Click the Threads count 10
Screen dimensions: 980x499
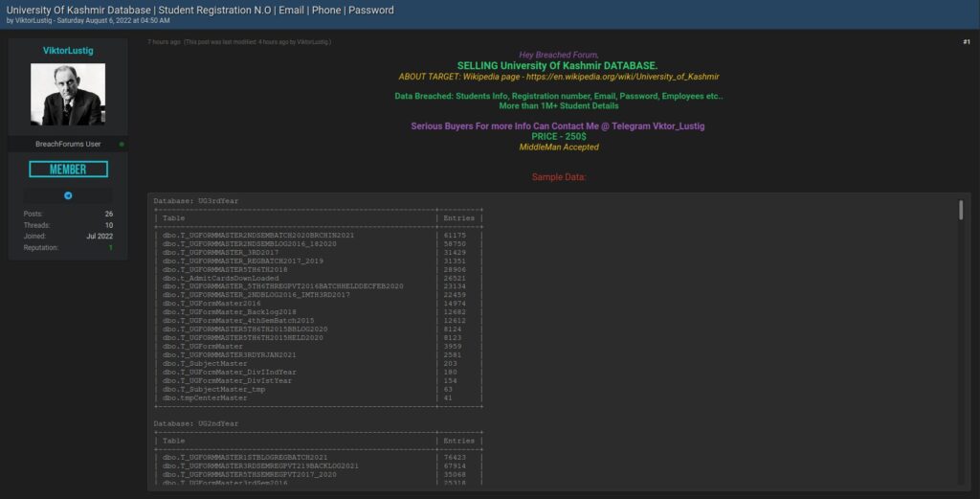[x=109, y=225]
